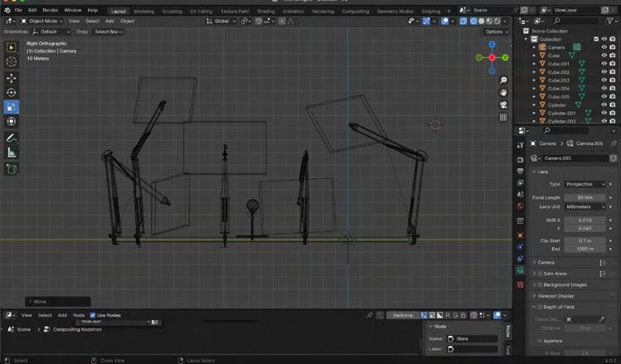Select the Rotate tool
621x364 pixels.
click(x=12, y=93)
